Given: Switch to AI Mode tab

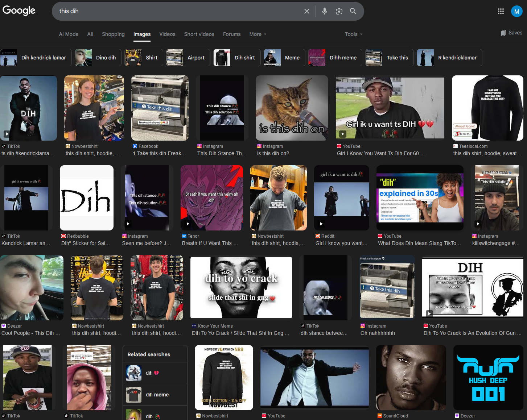Looking at the screenshot, I should tap(69, 34).
